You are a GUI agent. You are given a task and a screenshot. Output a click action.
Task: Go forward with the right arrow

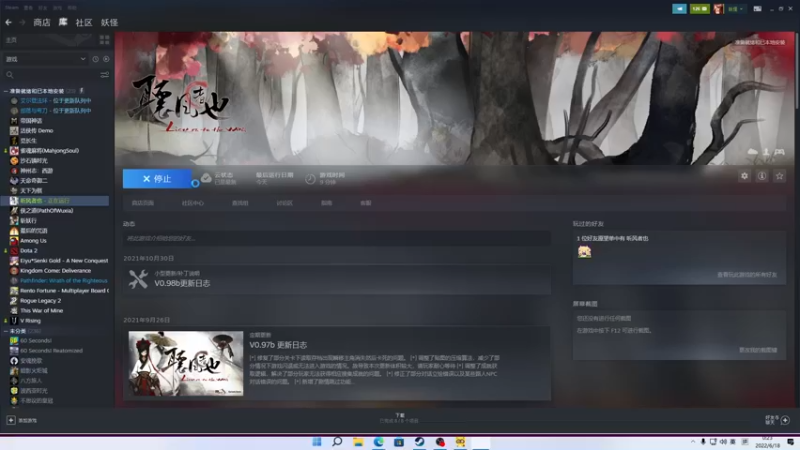[22, 22]
